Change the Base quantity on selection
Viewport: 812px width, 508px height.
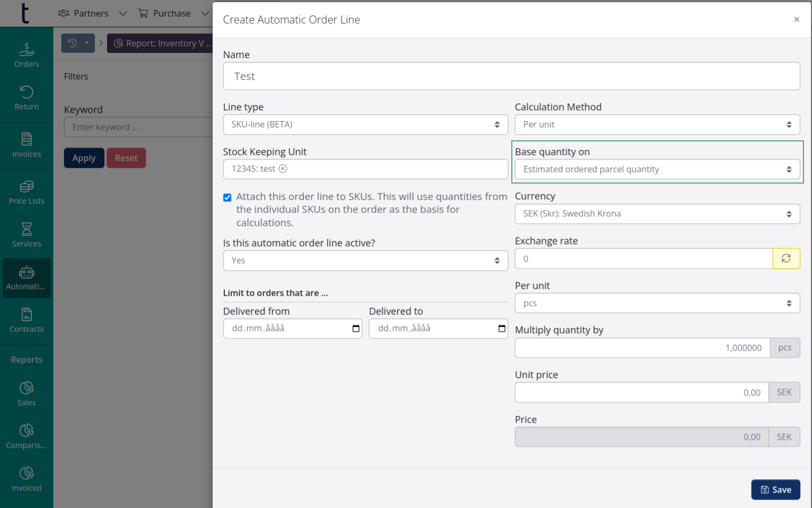657,169
